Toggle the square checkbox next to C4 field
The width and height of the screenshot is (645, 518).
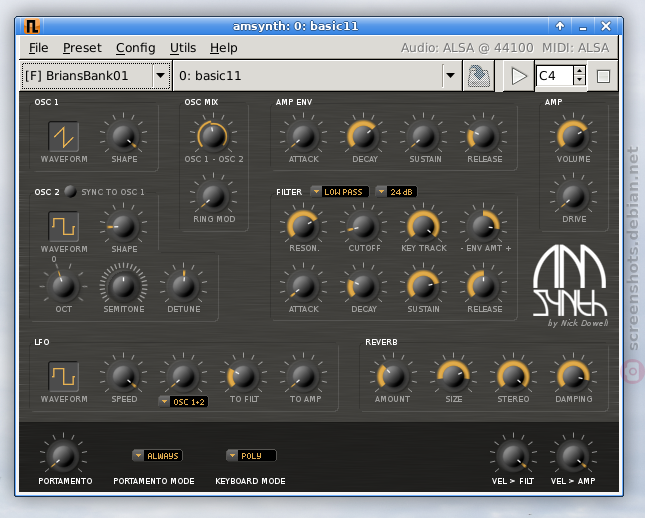coord(603,76)
